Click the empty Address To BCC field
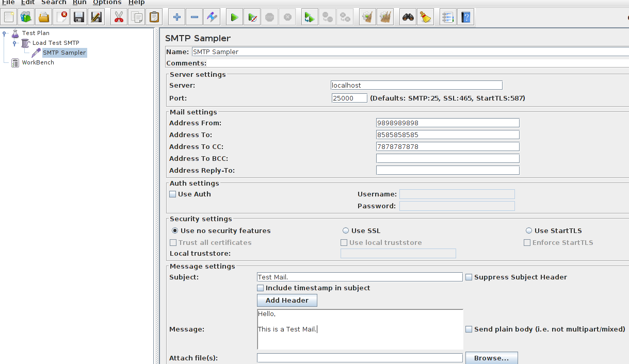Screen dimensions: 629x364 pos(448,158)
